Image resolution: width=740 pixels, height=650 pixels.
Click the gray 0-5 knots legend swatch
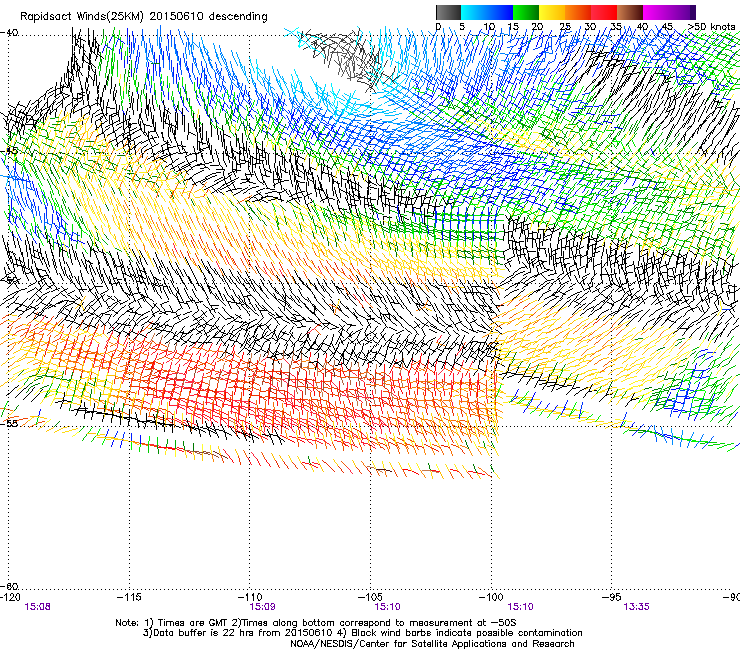point(448,12)
